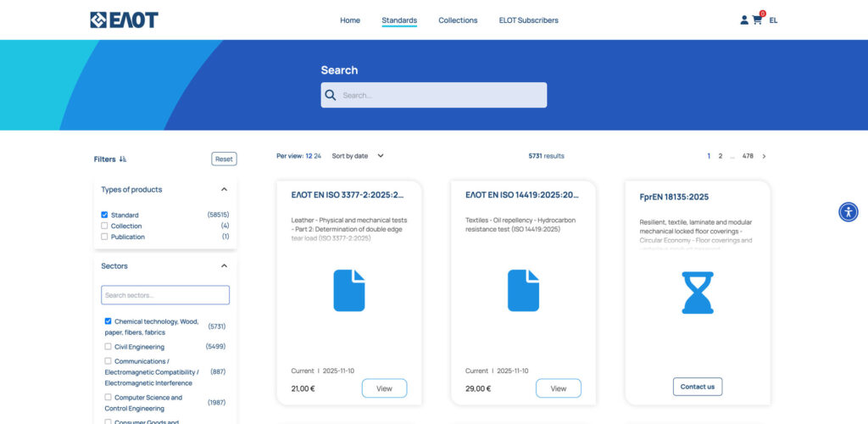Open the Sort by date dropdown

point(358,156)
